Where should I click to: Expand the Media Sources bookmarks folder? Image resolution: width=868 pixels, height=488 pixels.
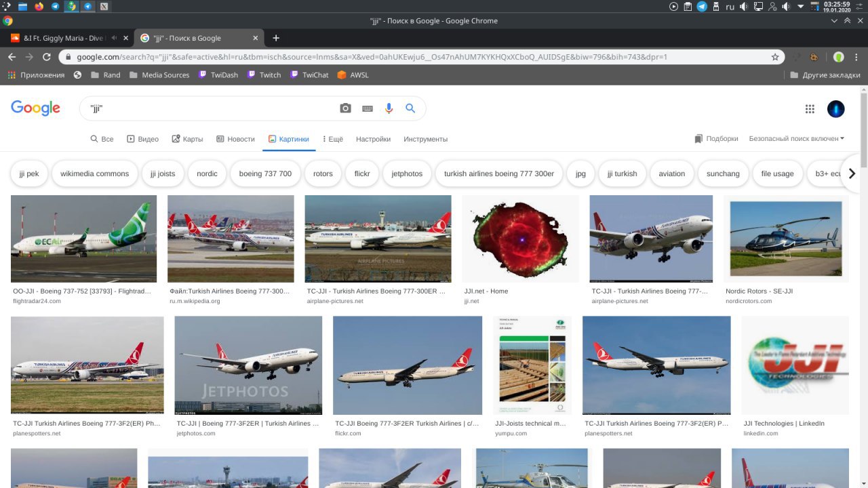[159, 75]
